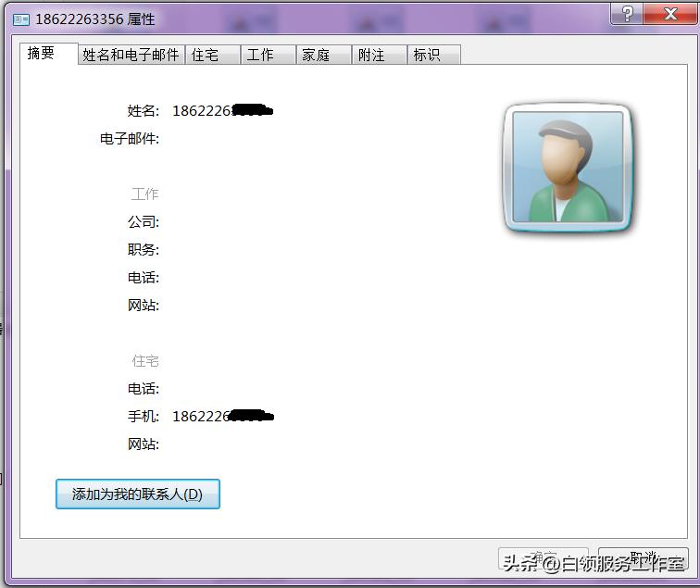This screenshot has width=700, height=588.
Task: Open the 住宅 tab
Action: pos(213,55)
